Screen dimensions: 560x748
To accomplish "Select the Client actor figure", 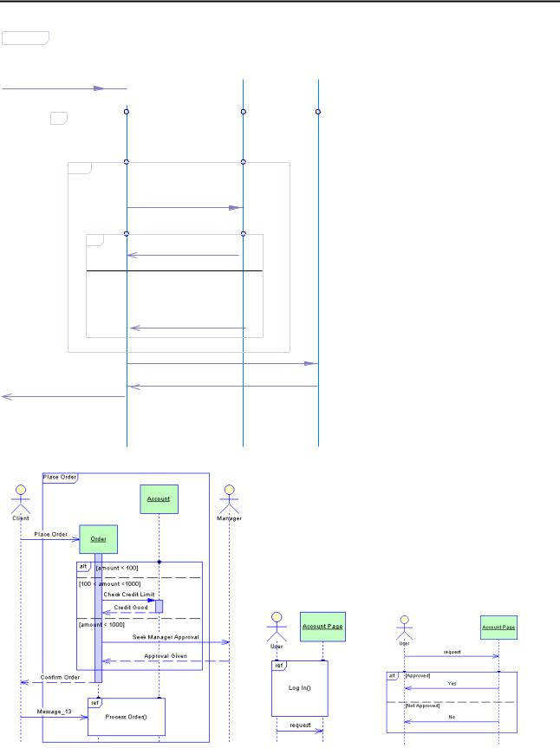I will tap(21, 499).
